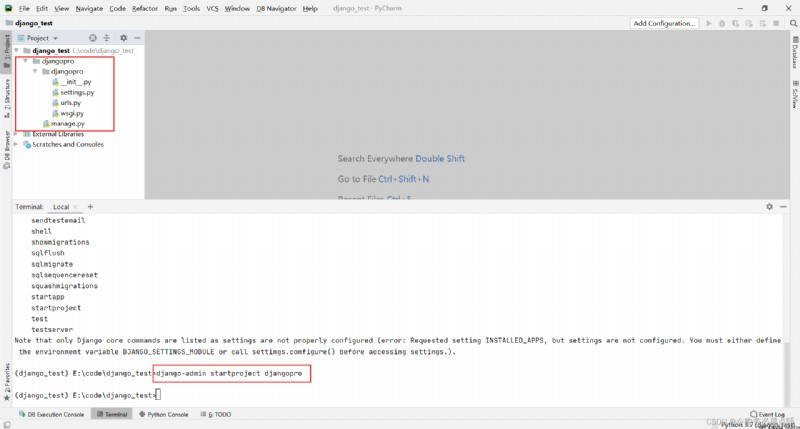Click the Python 3.7 interpreter status

[x=759, y=424]
